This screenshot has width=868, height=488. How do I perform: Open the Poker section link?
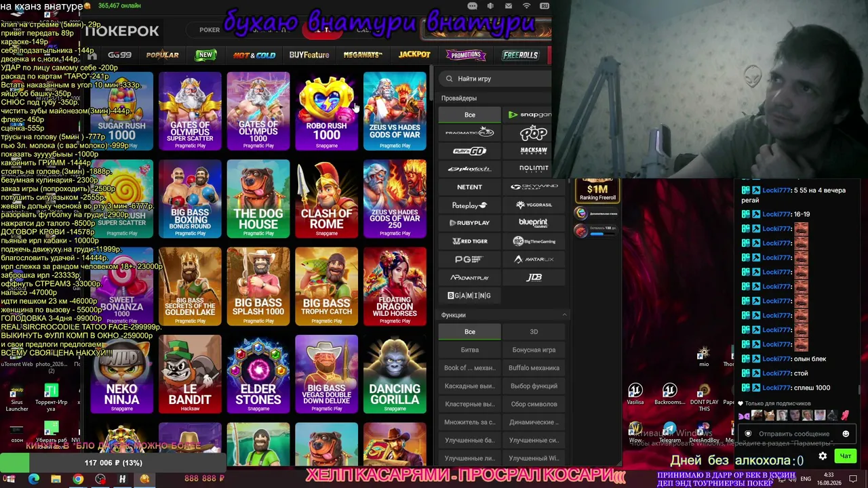pyautogui.click(x=210, y=30)
